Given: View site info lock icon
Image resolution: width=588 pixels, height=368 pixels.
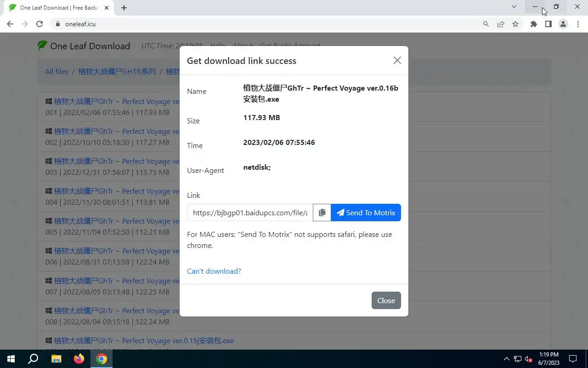Looking at the screenshot, I should click(58, 24).
